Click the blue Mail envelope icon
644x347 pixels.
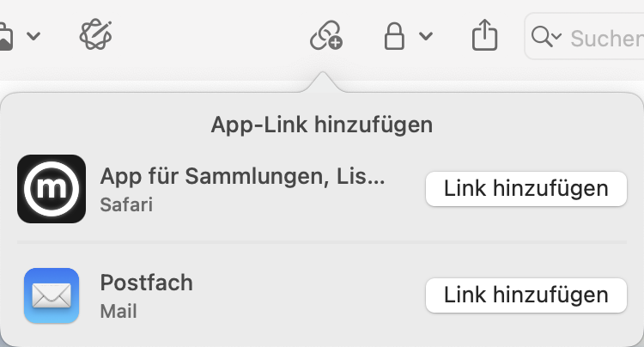[x=52, y=295]
